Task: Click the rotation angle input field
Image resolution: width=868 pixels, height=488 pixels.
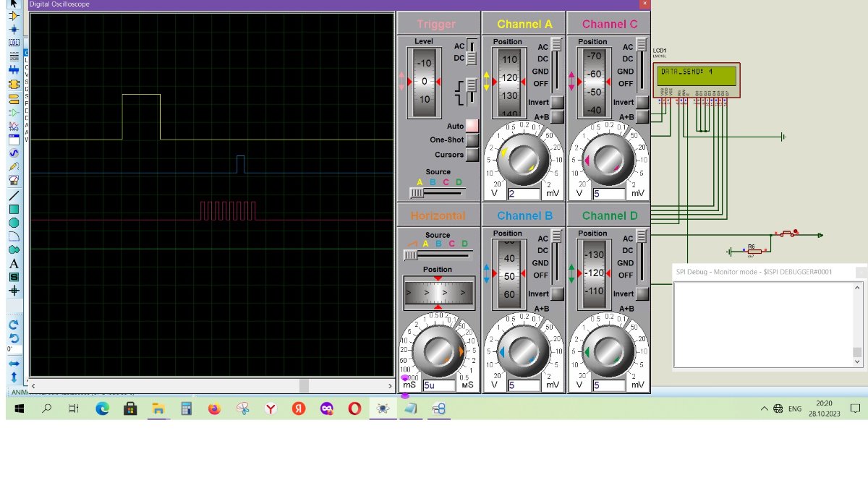Action: coord(14,351)
